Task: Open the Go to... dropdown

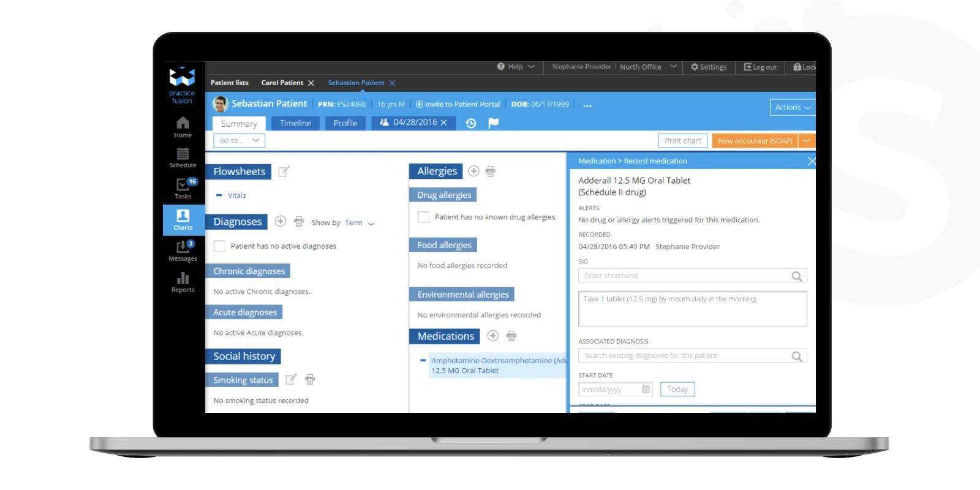Action: pos(239,140)
